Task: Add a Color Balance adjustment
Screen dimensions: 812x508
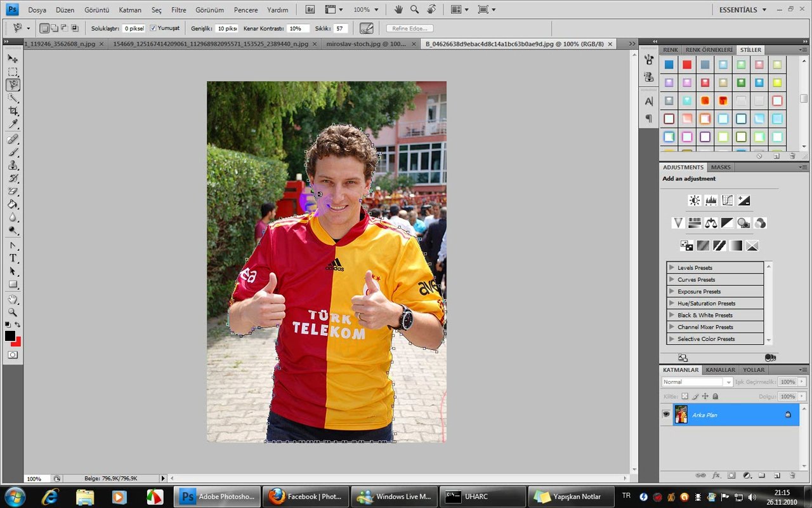Action: point(711,223)
